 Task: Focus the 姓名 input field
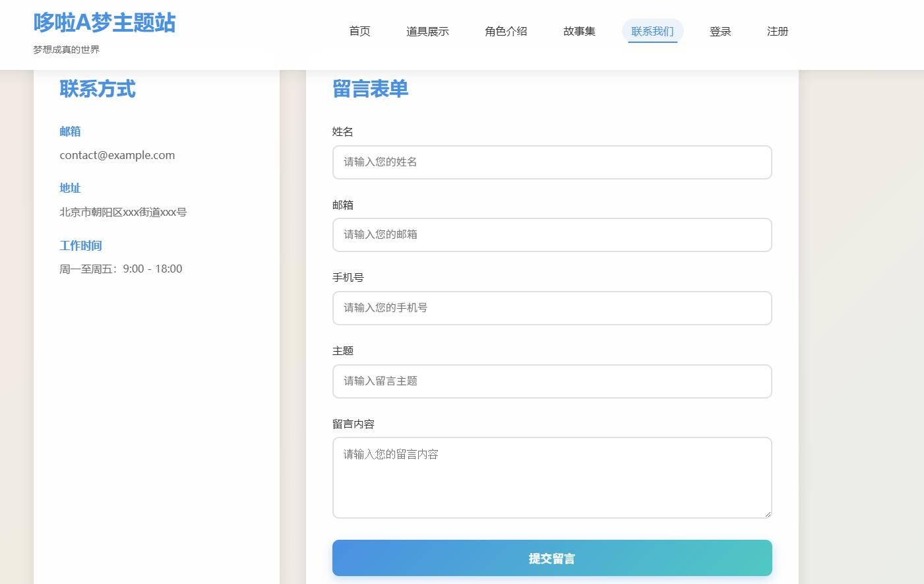(x=552, y=162)
